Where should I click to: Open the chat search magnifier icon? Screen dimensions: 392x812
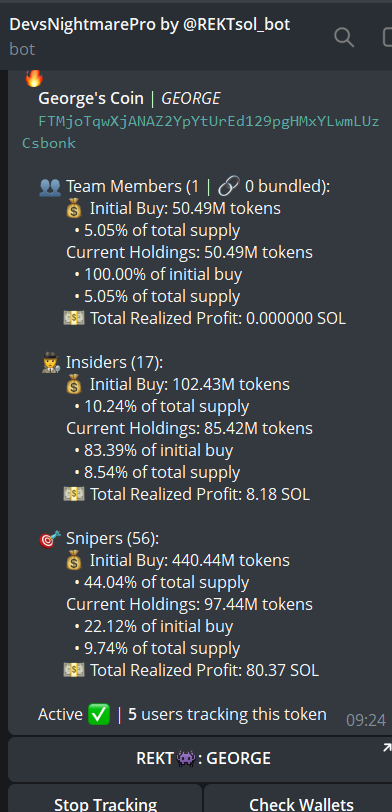(x=344, y=37)
